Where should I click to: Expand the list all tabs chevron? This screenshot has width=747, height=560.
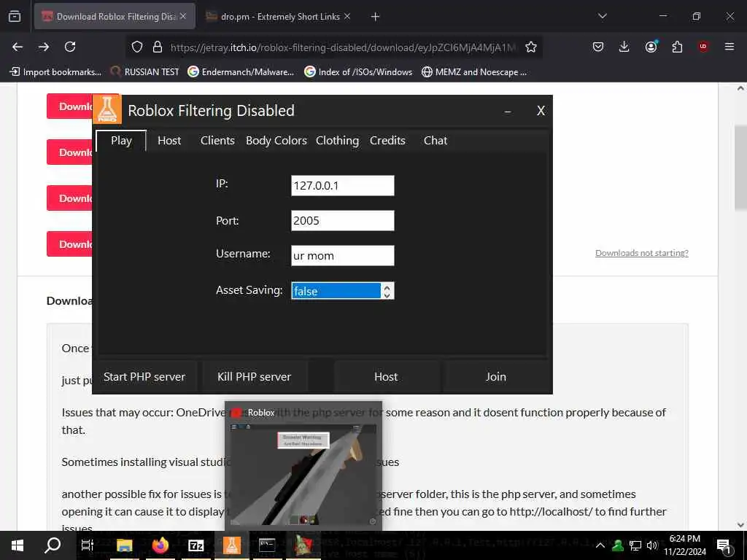pyautogui.click(x=602, y=16)
